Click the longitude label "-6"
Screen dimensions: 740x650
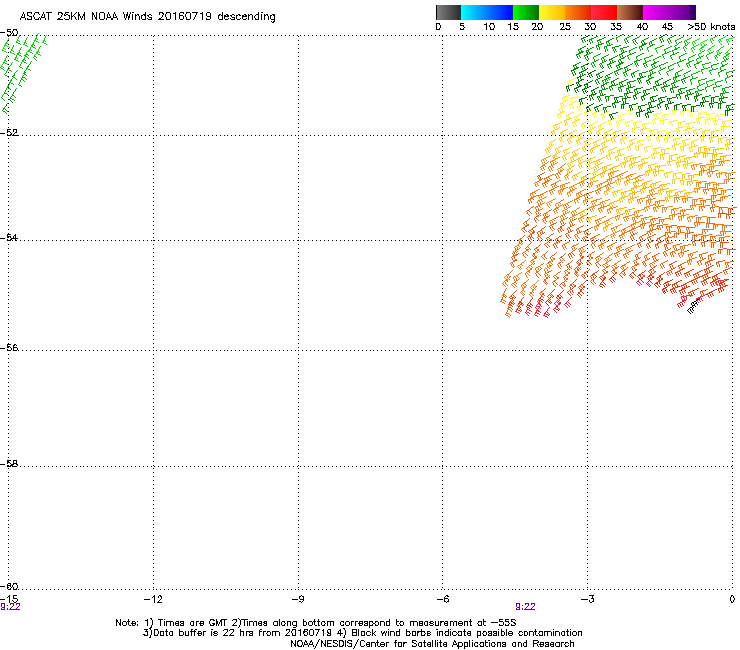pos(442,599)
